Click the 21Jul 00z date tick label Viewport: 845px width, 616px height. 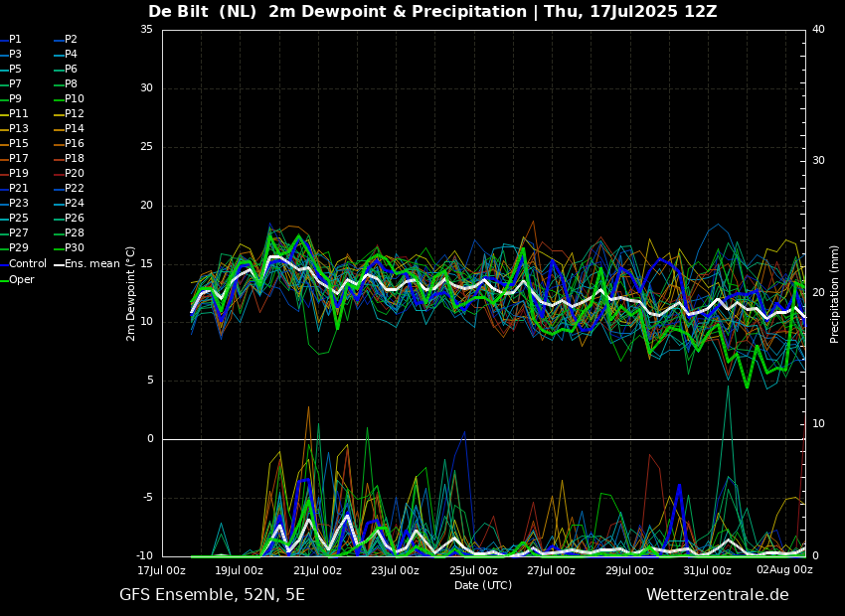click(317, 571)
